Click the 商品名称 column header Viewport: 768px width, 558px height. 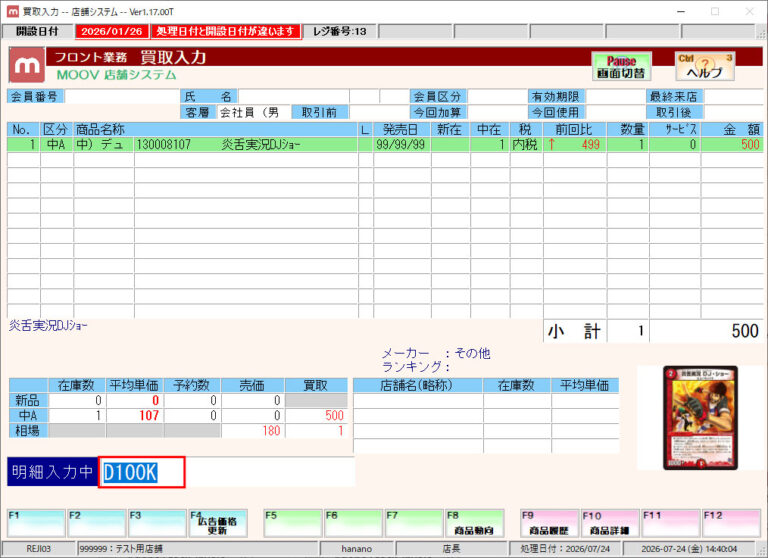(x=216, y=129)
